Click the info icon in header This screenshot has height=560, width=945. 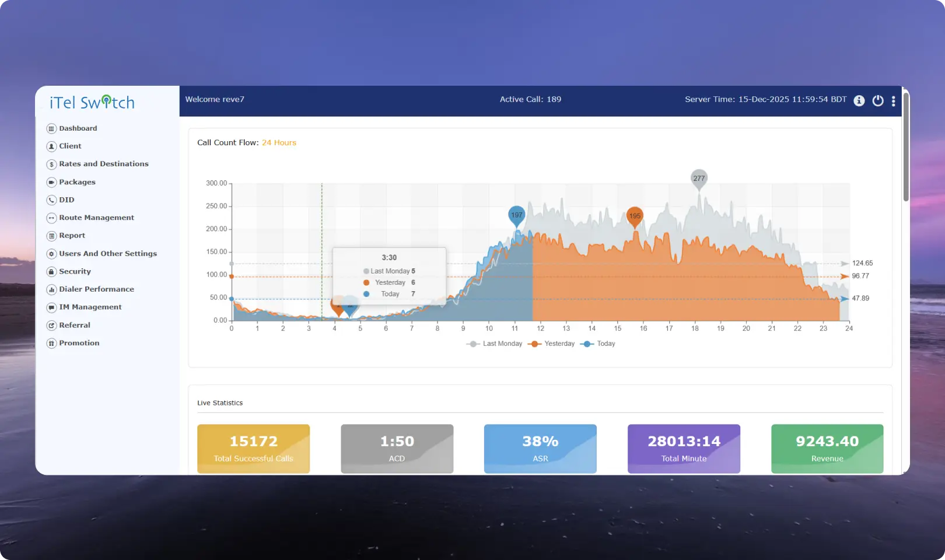coord(859,100)
